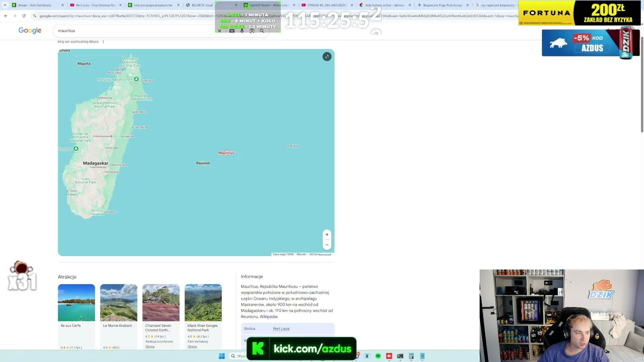Open the Ile aux Cerfs attraction photo
This screenshot has height=362, width=644.
[x=76, y=303]
